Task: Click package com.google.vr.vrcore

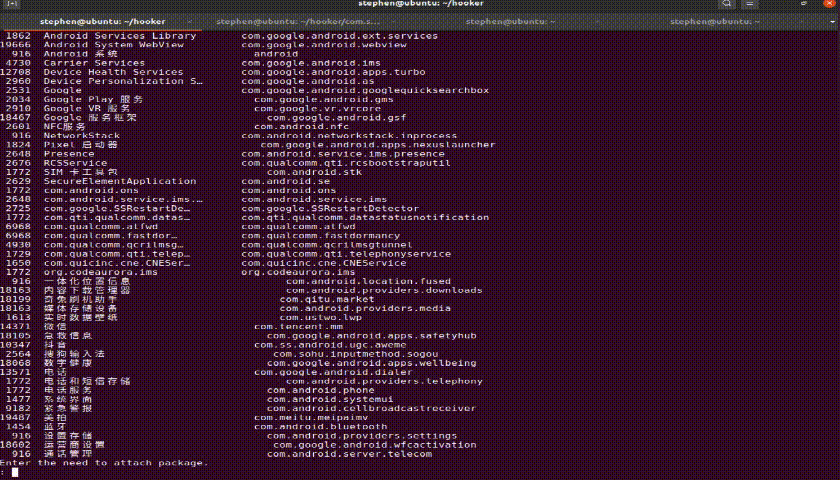Action: (x=317, y=109)
